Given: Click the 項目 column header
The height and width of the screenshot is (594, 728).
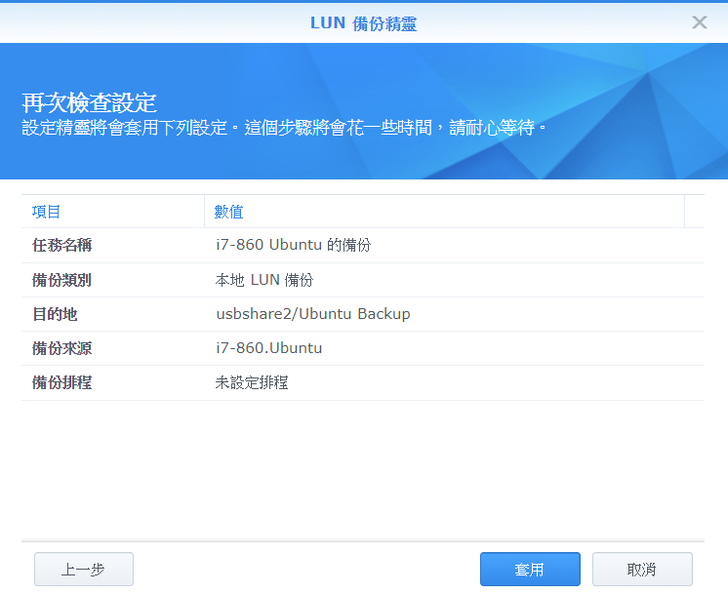Looking at the screenshot, I should (47, 212).
